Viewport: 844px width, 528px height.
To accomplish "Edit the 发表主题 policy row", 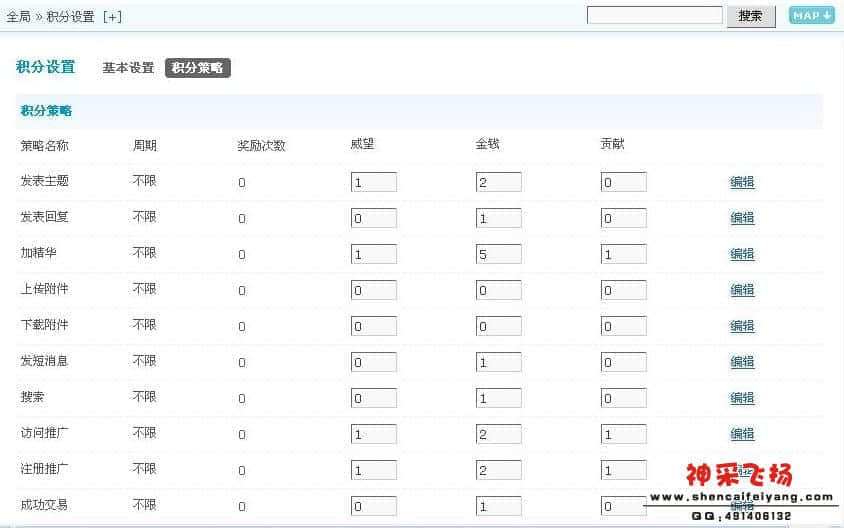I will (742, 182).
